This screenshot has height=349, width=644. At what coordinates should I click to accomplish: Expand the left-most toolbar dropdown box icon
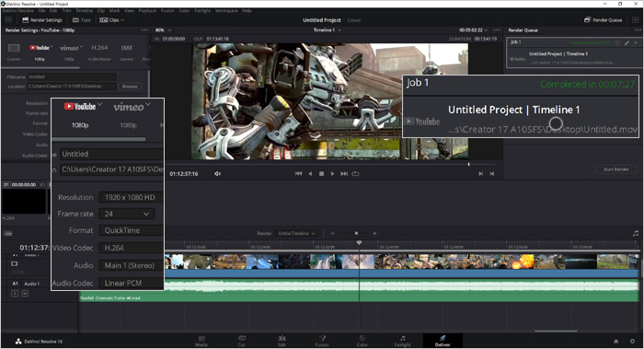point(8,19)
